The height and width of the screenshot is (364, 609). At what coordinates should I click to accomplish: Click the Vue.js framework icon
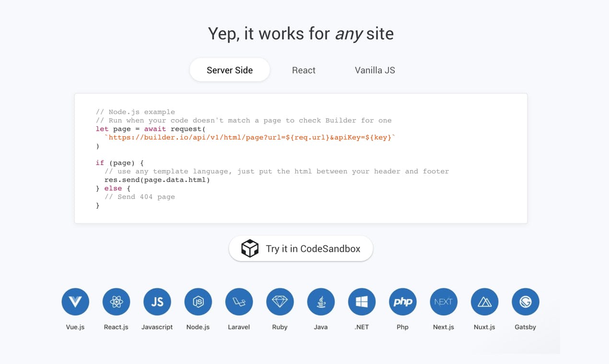coord(75,302)
